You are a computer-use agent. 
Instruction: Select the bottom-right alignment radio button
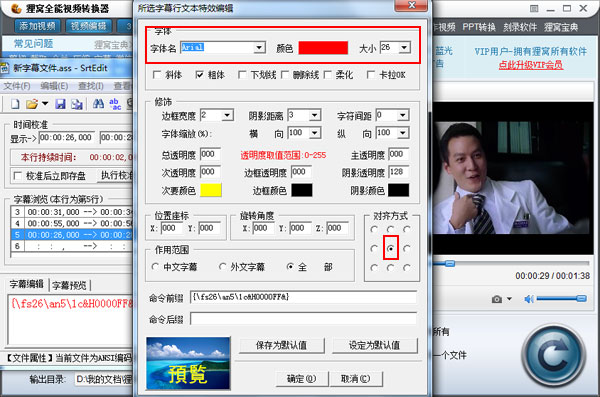407,268
